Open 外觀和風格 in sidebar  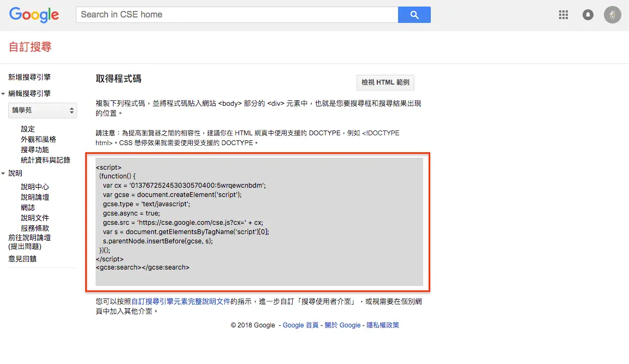(x=38, y=140)
